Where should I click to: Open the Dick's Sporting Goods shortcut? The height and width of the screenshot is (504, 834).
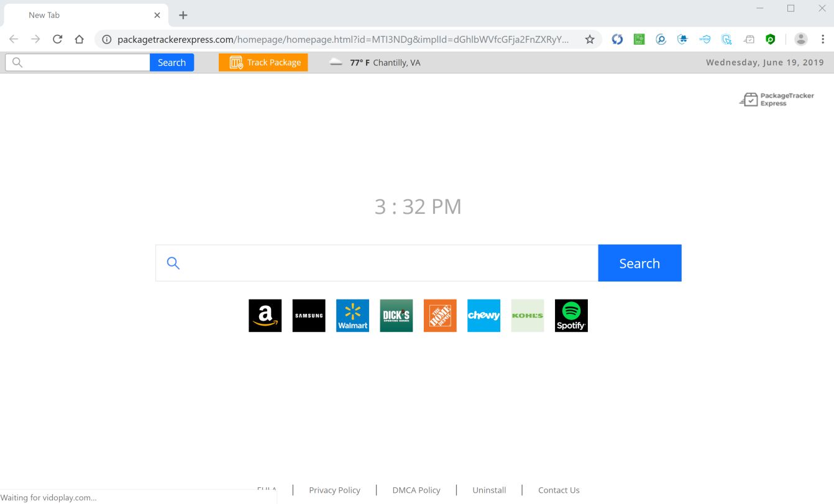396,315
